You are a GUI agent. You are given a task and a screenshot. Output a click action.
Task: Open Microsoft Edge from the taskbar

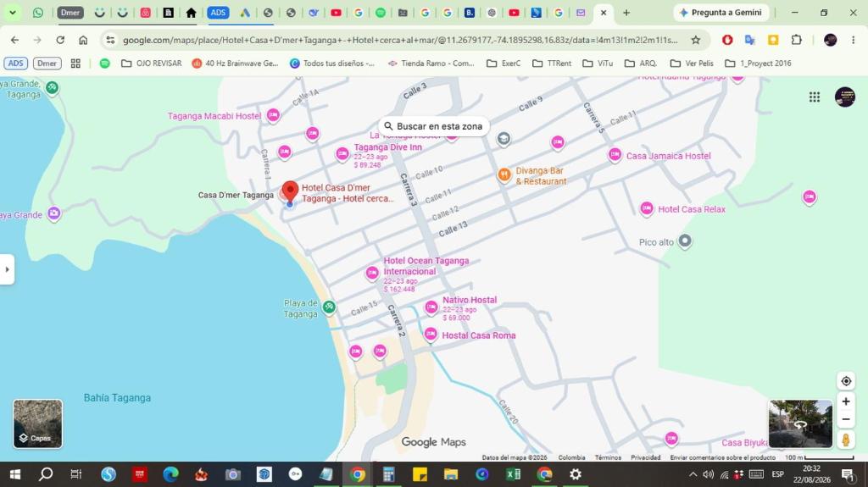pyautogui.click(x=170, y=474)
